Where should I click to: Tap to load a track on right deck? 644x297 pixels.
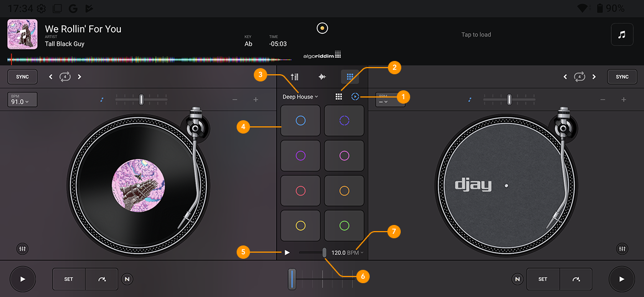coord(476,34)
